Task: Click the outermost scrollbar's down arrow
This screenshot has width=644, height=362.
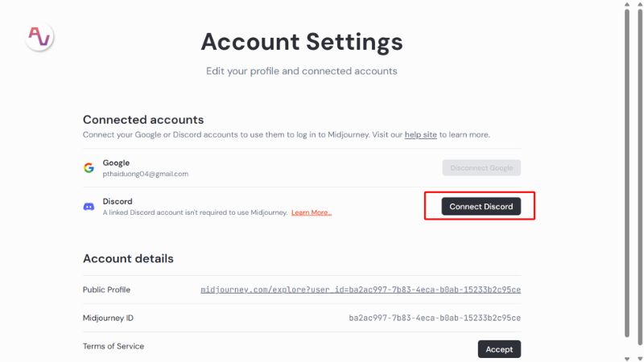Action: pos(640,359)
